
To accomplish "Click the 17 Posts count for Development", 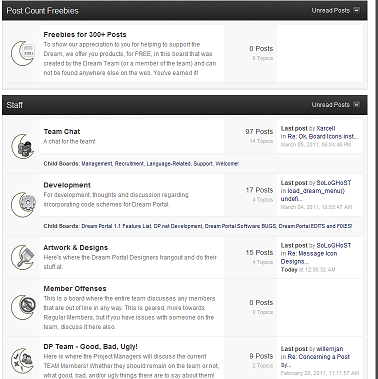I will point(259,190).
